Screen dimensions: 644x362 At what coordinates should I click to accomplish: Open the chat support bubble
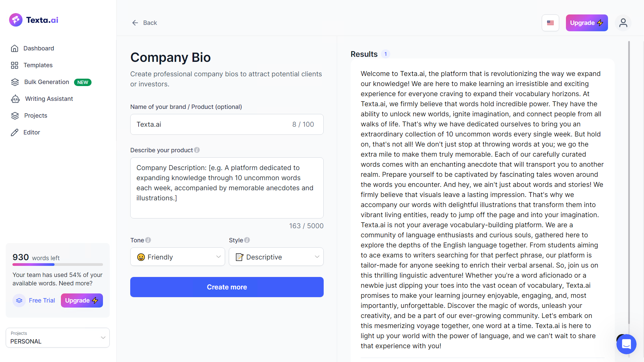[626, 344]
